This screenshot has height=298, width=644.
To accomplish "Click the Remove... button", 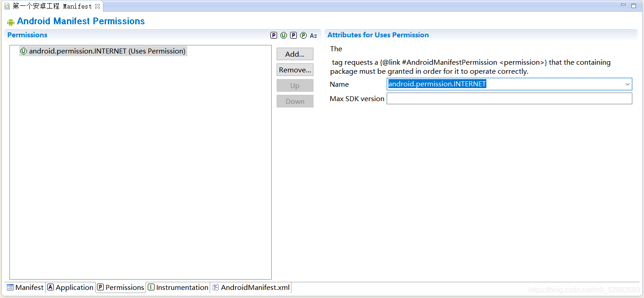I will point(295,70).
